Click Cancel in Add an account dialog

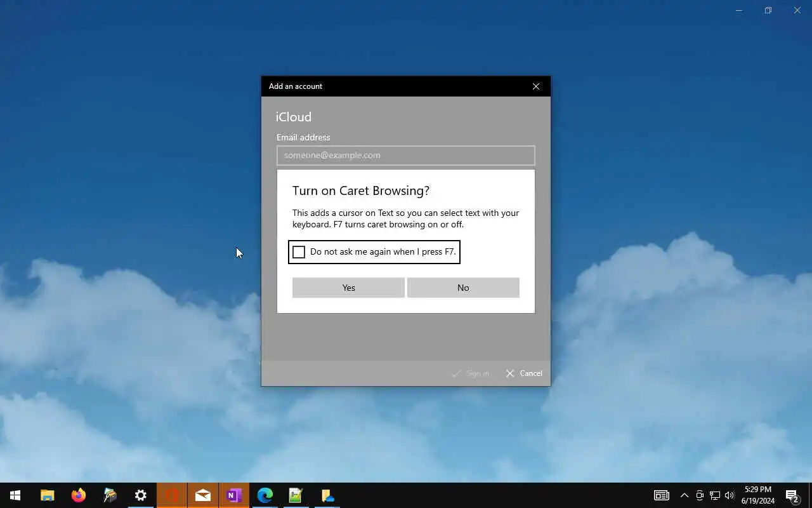[x=524, y=373]
